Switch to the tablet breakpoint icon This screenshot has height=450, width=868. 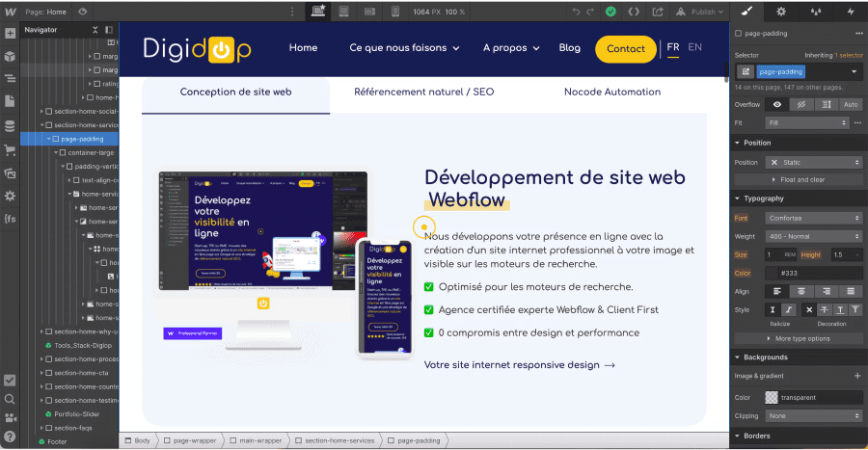click(x=343, y=11)
